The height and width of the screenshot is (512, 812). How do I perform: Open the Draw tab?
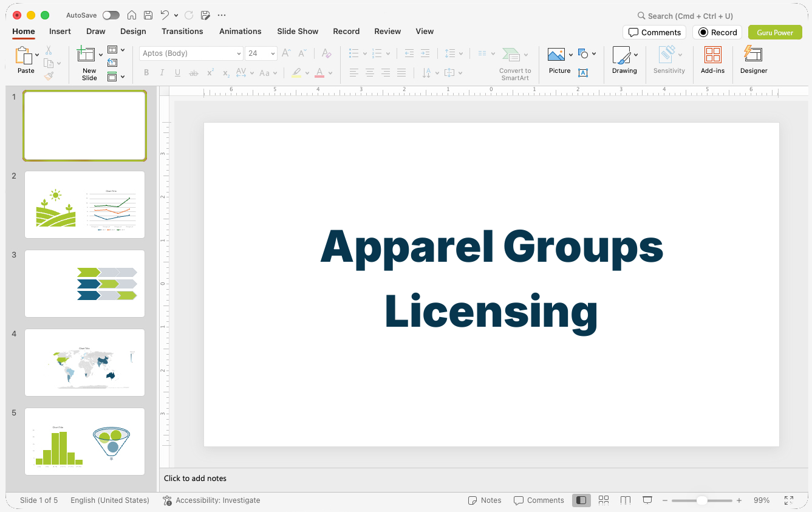click(x=96, y=31)
